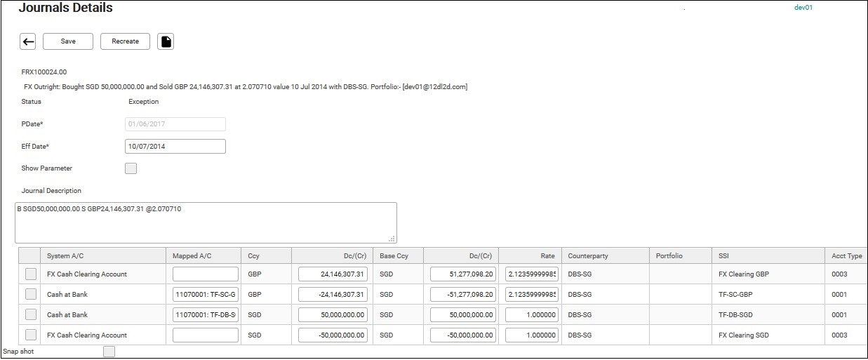Viewport: 868px width, 360px height.
Task: Click the dev01 user link
Action: [x=803, y=8]
